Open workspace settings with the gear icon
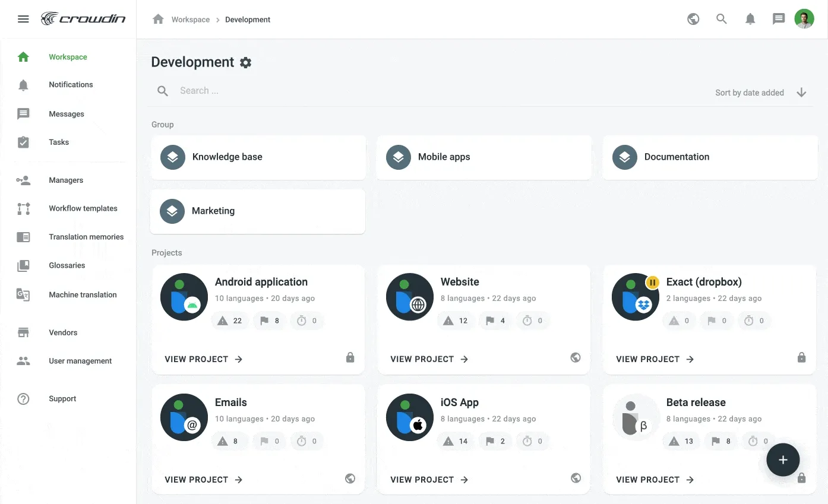The width and height of the screenshot is (828, 504). [x=245, y=62]
